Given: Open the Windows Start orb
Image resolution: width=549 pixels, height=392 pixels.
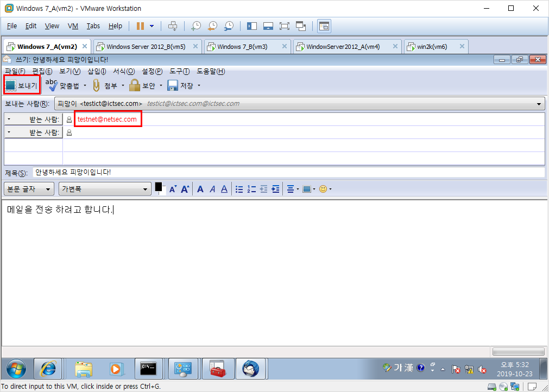Looking at the screenshot, I should pyautogui.click(x=16, y=369).
